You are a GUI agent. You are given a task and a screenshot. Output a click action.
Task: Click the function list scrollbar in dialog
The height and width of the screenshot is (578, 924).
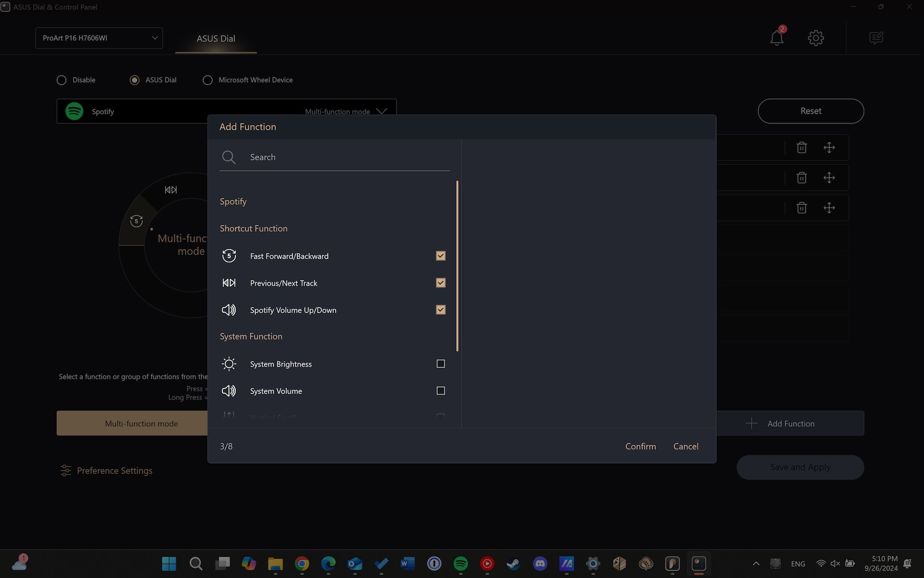click(x=457, y=266)
